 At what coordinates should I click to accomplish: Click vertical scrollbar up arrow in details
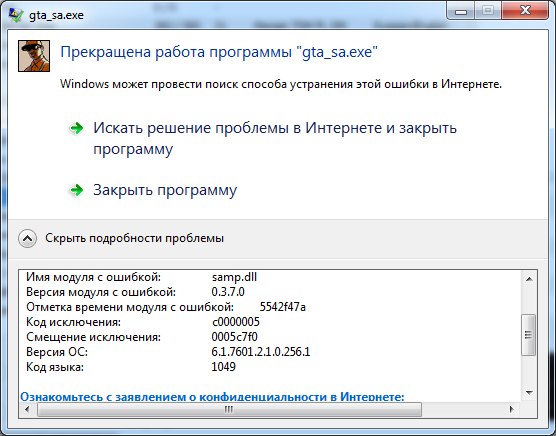pyautogui.click(x=529, y=279)
